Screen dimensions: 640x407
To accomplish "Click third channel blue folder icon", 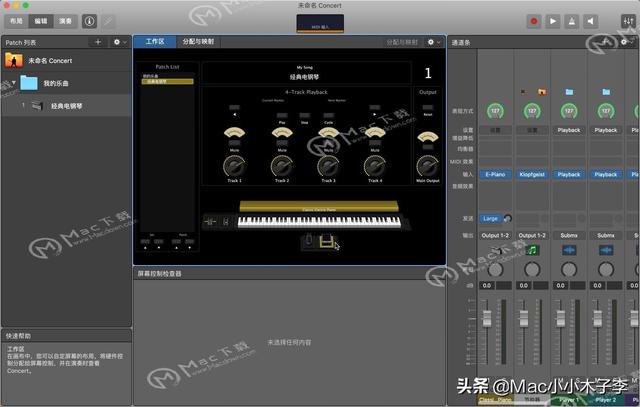I will pyautogui.click(x=569, y=92).
